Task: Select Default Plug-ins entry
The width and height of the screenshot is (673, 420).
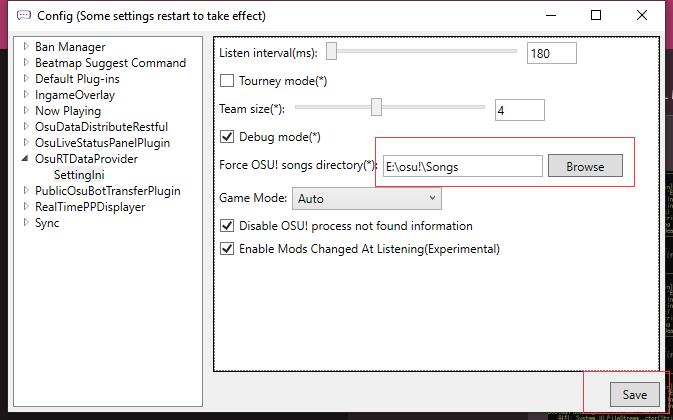Action: (77, 79)
